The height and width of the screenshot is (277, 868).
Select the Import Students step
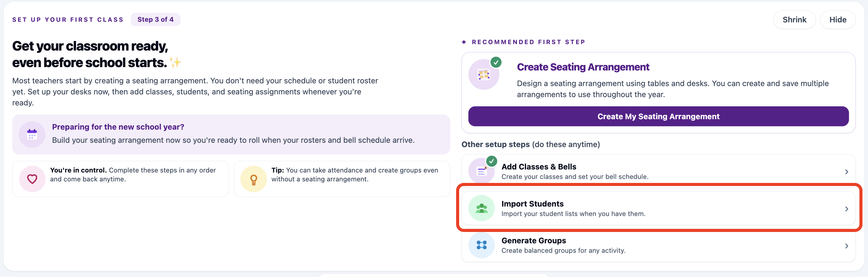(x=658, y=208)
